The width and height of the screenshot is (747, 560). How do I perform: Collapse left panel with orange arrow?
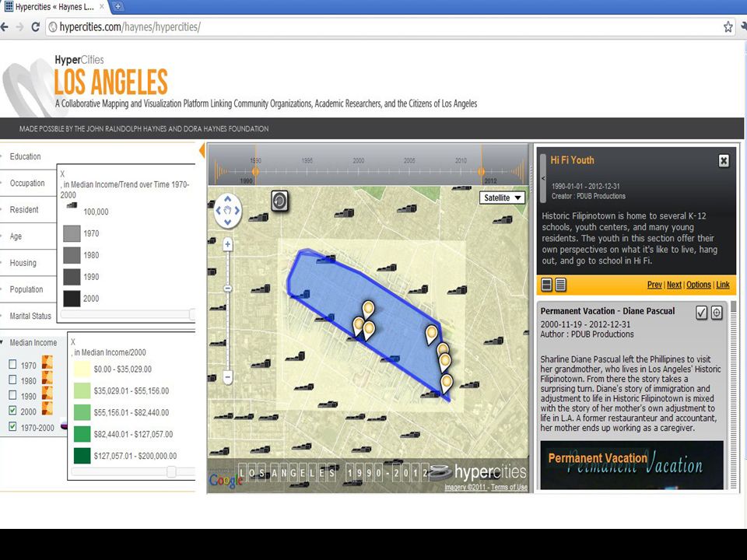pyautogui.click(x=202, y=150)
